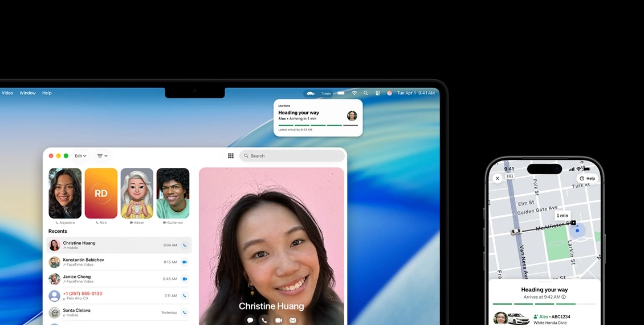Open the Help menu in the menu bar

(x=47, y=93)
